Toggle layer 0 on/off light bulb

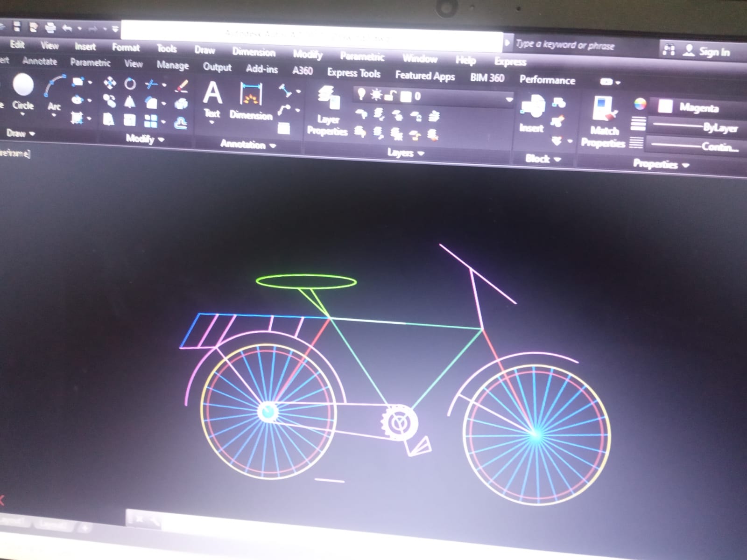pos(361,95)
